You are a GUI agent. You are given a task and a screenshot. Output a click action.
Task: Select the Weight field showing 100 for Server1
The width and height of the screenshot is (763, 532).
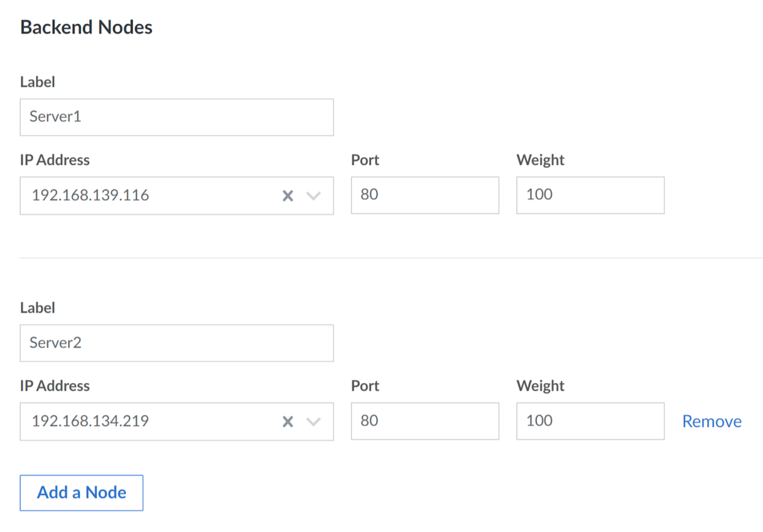tap(590, 195)
